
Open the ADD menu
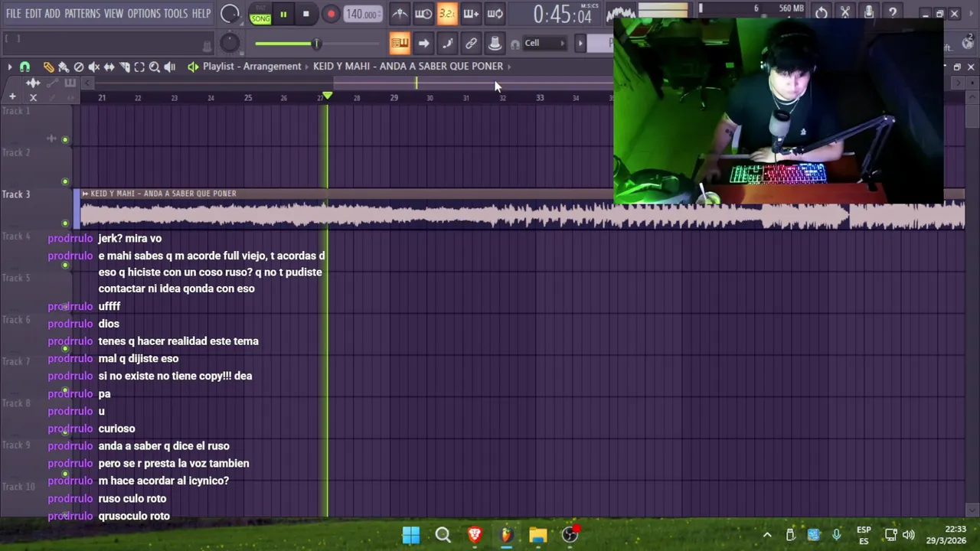pos(52,14)
